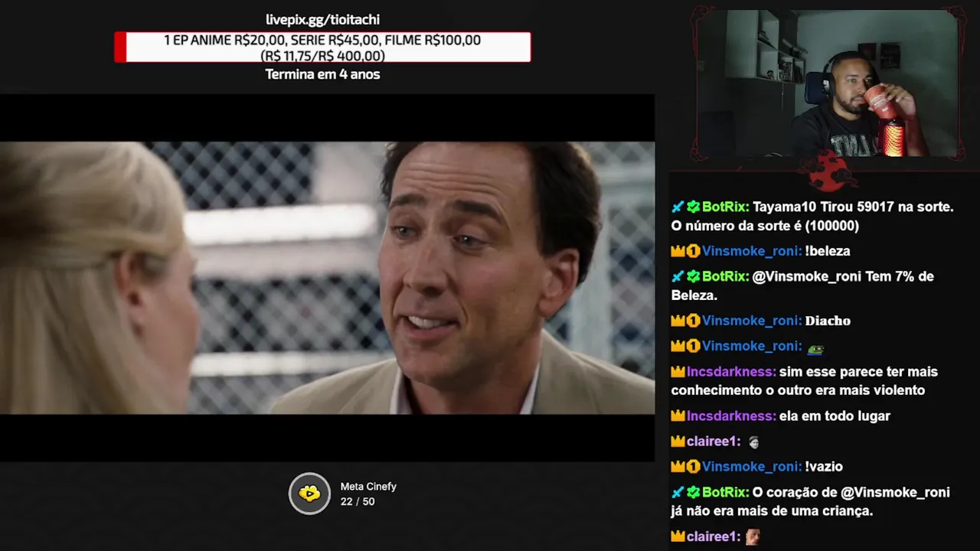The height and width of the screenshot is (551, 980).
Task: Select '1 EP ANIME R$20,00' goal text
Action: pos(225,40)
